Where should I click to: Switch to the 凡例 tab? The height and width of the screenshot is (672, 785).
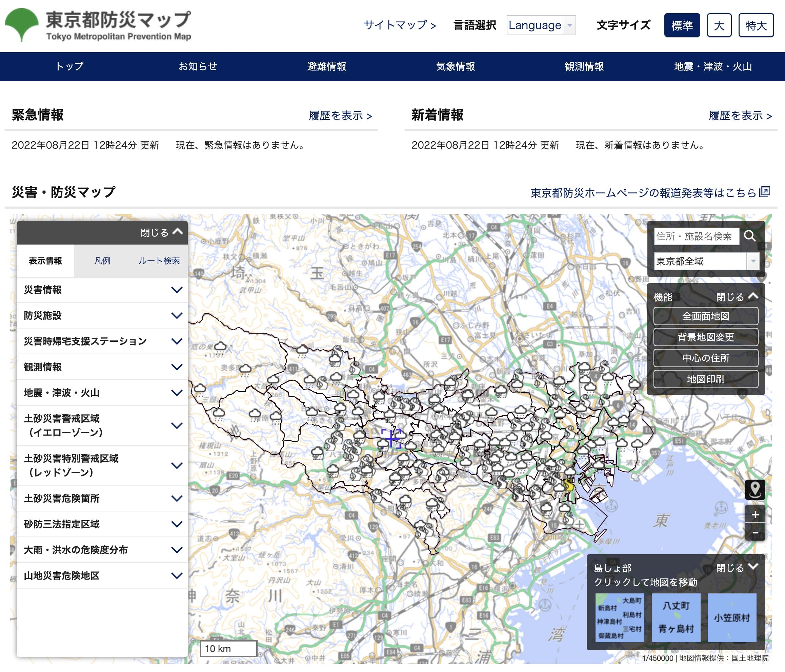tap(102, 261)
